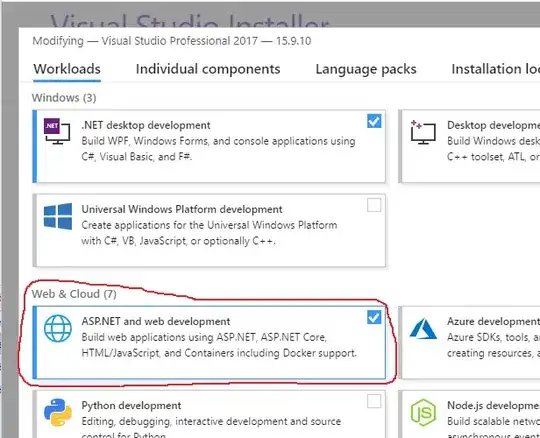Select the Universal Windows Platform development title
This screenshot has height=438, width=540.
click(182, 209)
